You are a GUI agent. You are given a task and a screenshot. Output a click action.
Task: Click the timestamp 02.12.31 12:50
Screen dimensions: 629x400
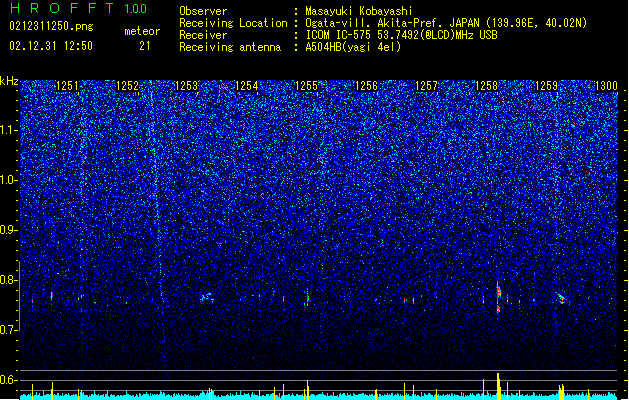pyautogui.click(x=51, y=46)
